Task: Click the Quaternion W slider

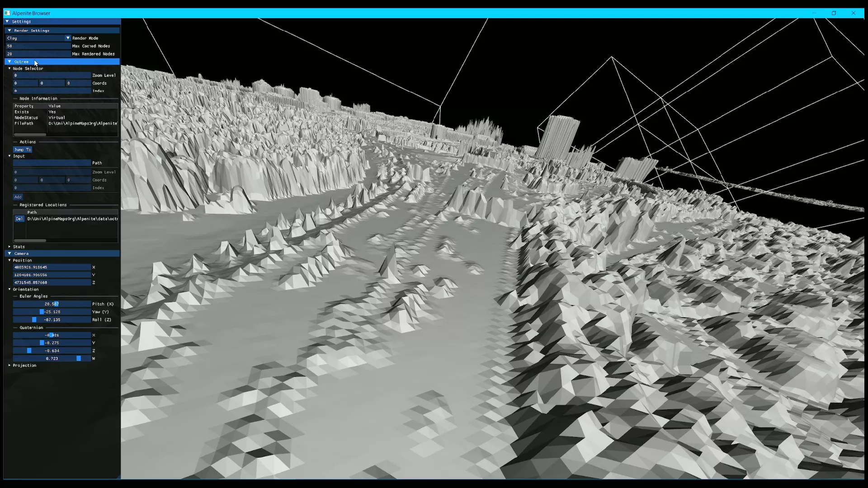Action: 52,358
